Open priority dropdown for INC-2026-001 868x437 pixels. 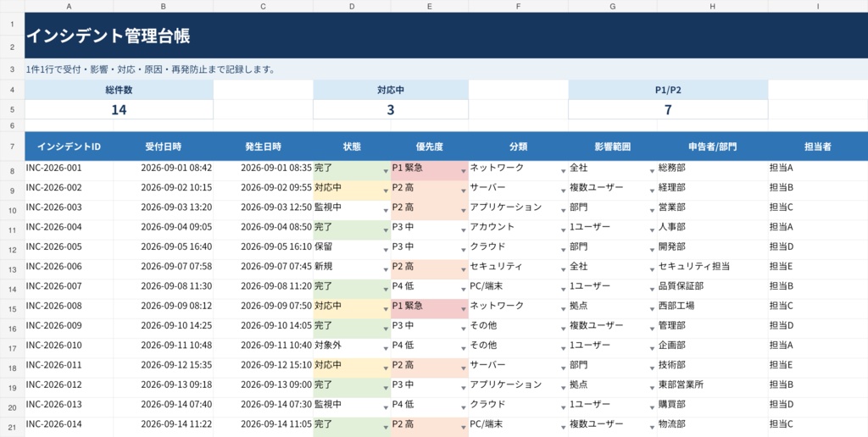pos(464,171)
